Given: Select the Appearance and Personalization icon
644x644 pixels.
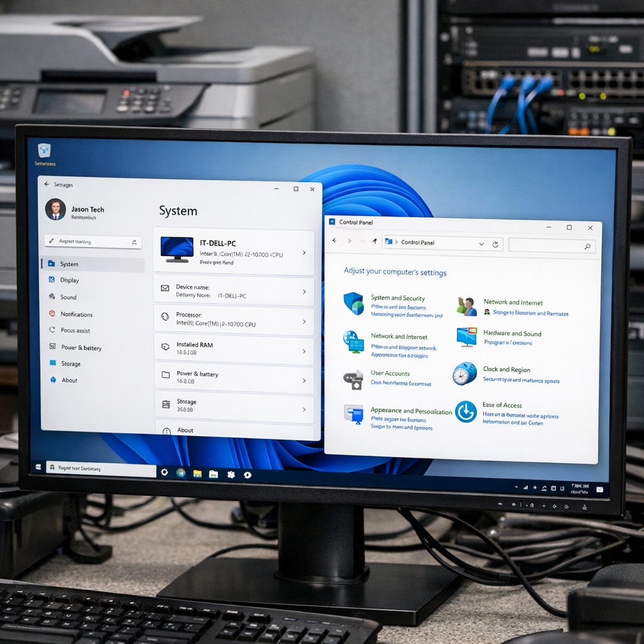Looking at the screenshot, I should click(x=353, y=414).
